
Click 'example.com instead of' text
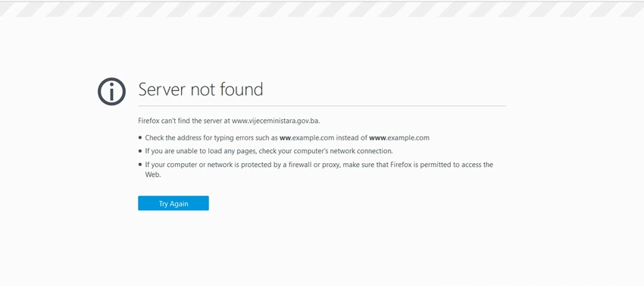329,138
